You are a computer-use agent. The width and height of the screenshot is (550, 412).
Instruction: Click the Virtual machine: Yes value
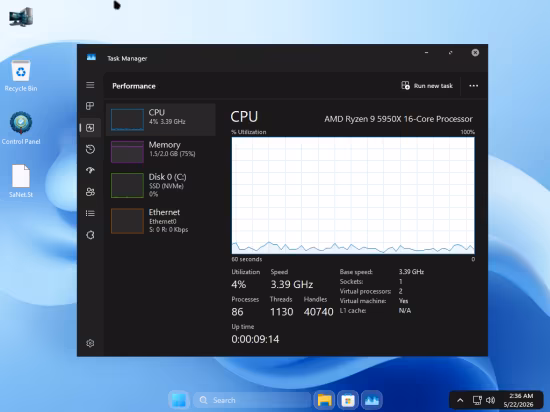pyautogui.click(x=403, y=301)
